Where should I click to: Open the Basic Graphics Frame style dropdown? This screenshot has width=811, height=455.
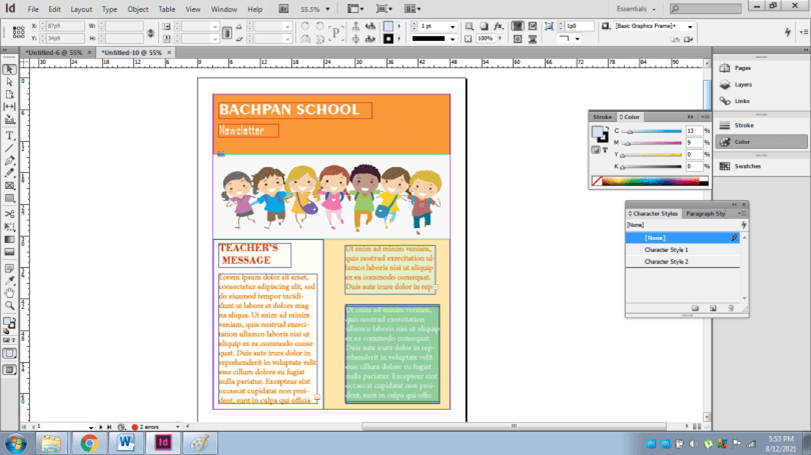(x=689, y=27)
